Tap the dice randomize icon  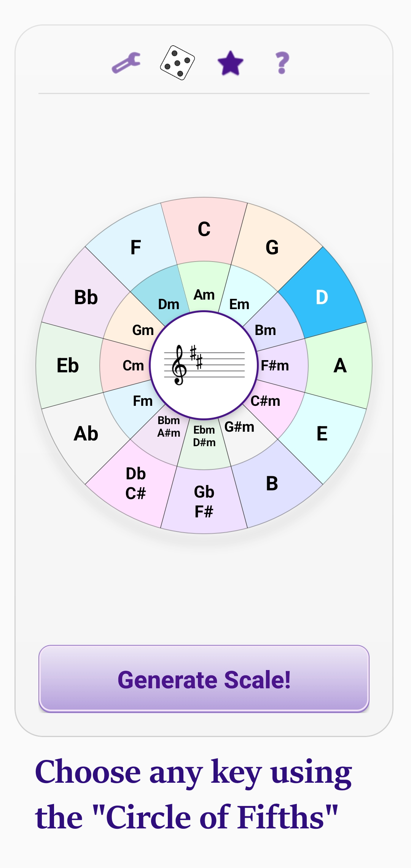point(177,63)
